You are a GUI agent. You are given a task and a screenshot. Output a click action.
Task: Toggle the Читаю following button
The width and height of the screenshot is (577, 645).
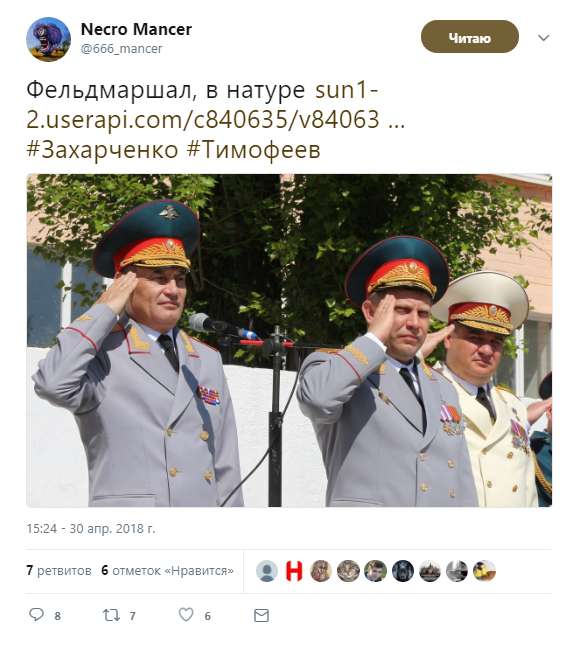(x=470, y=37)
